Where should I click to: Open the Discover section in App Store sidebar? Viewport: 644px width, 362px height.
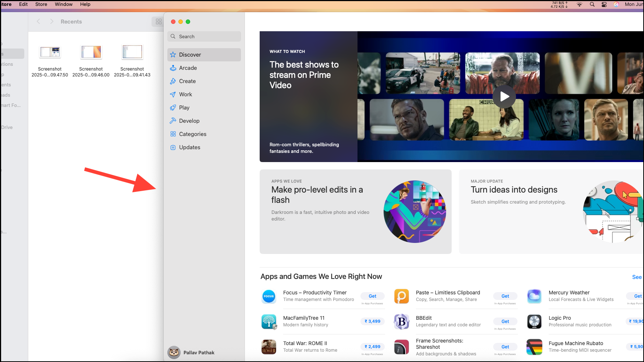(x=204, y=55)
